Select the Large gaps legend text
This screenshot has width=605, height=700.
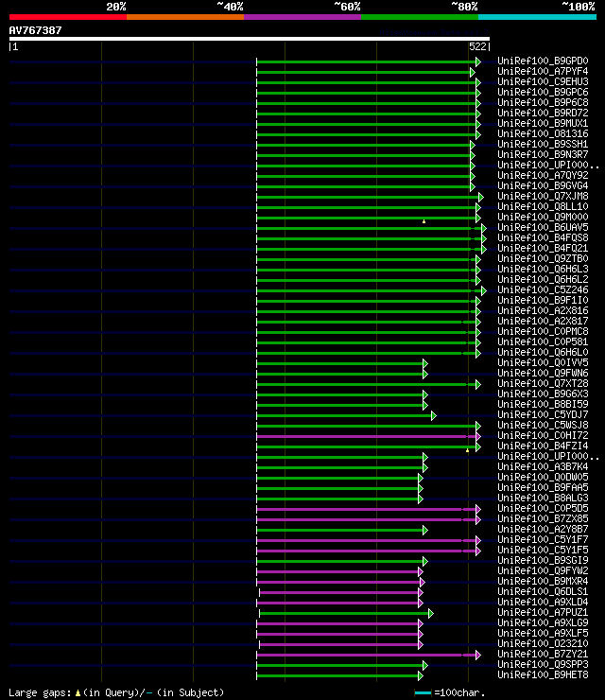click(x=116, y=692)
